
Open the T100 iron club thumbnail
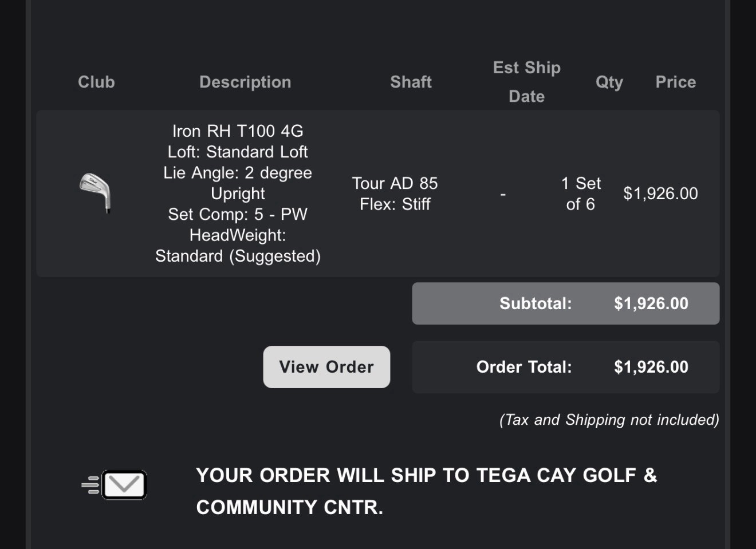(95, 193)
